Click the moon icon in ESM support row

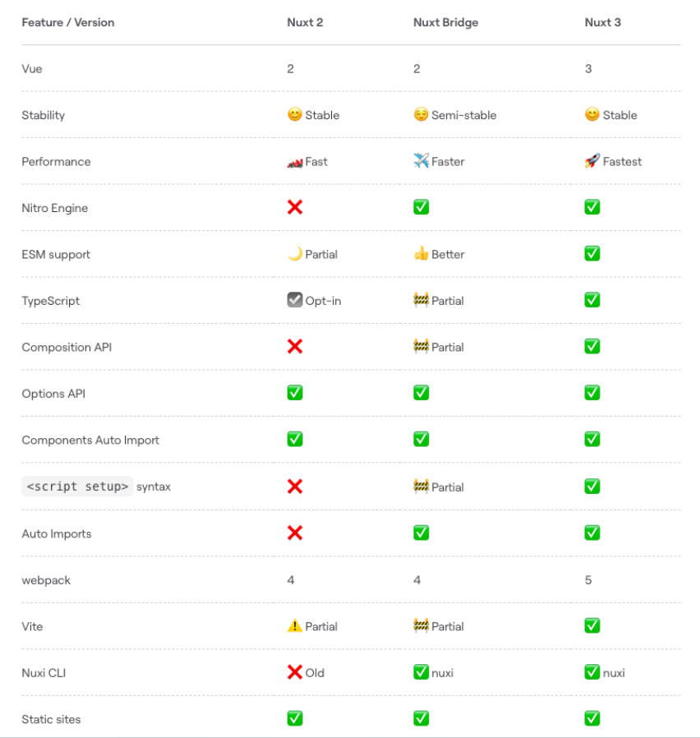pyautogui.click(x=295, y=254)
